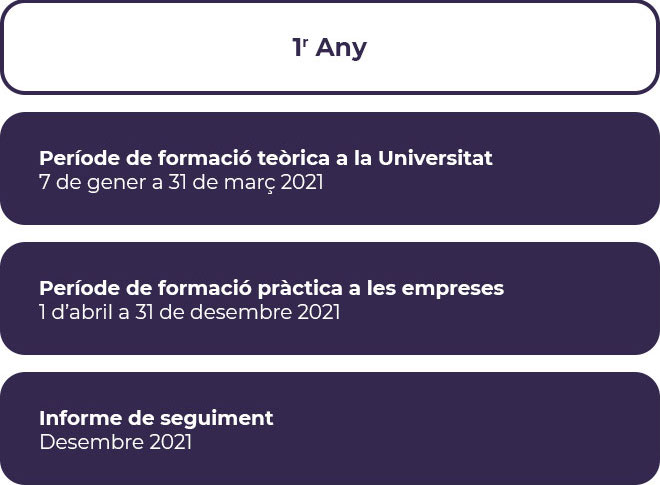This screenshot has width=660, height=485.
Task: Select the "7 de gener a 31 de març 2021" line
Action: coord(181,183)
